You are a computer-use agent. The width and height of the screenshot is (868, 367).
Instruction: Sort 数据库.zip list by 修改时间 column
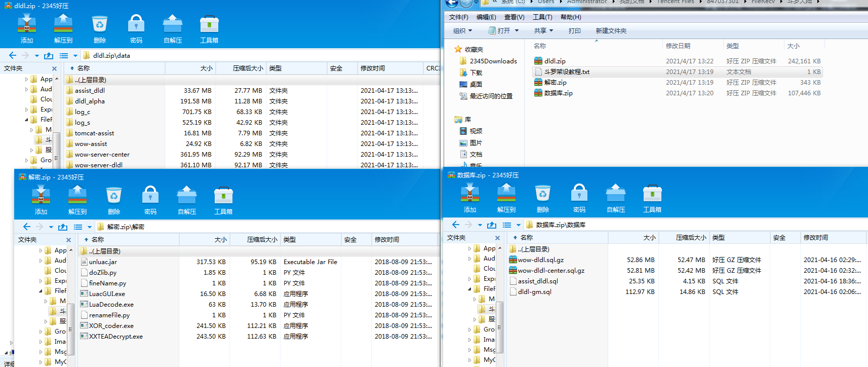(833, 237)
